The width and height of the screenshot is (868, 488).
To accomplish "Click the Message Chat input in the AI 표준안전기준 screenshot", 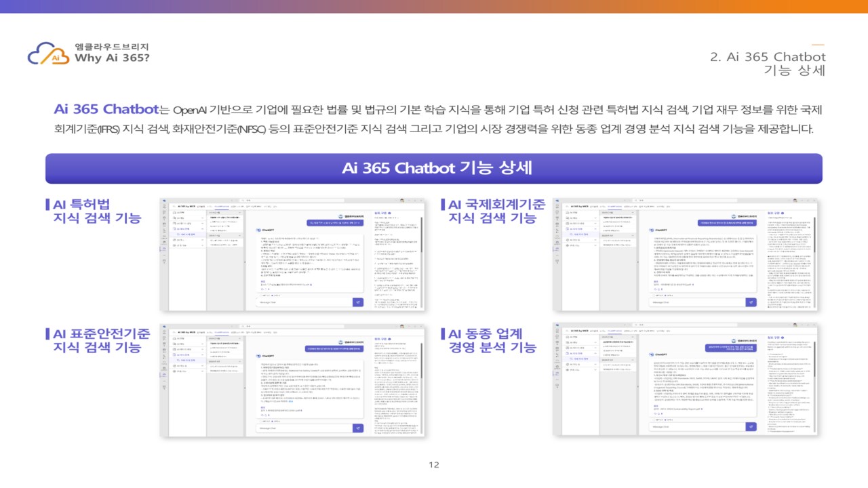I will pos(304,428).
